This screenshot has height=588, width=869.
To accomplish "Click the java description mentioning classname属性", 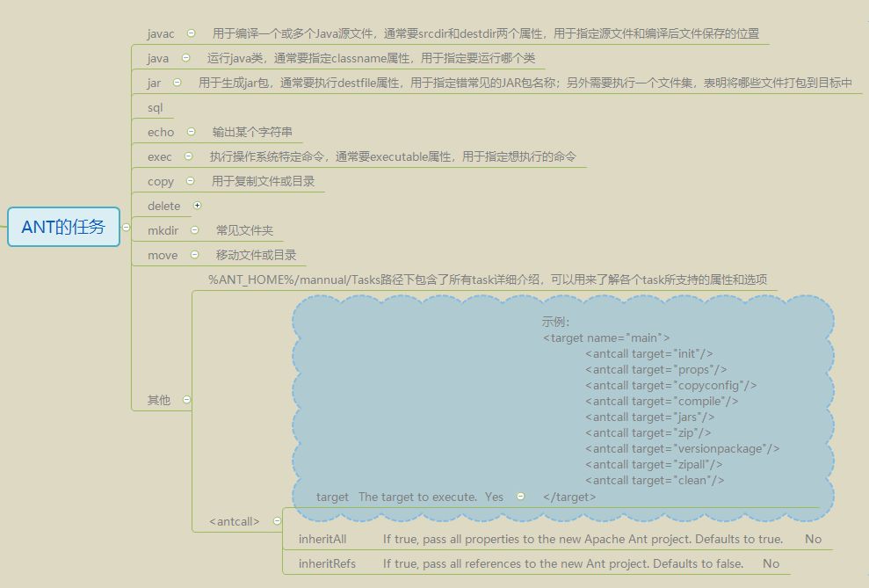I will point(372,58).
